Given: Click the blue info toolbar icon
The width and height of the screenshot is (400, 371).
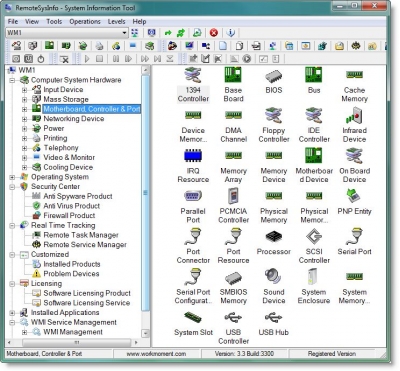Looking at the screenshot, I should (231, 33).
